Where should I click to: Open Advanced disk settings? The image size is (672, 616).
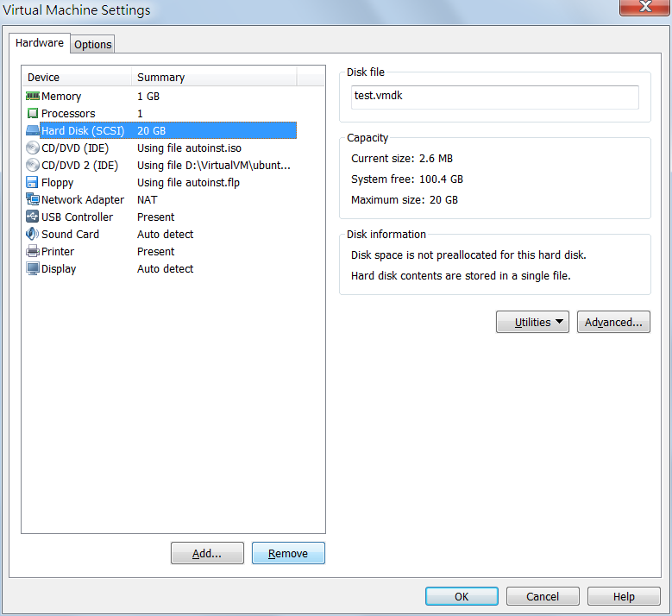(x=613, y=322)
